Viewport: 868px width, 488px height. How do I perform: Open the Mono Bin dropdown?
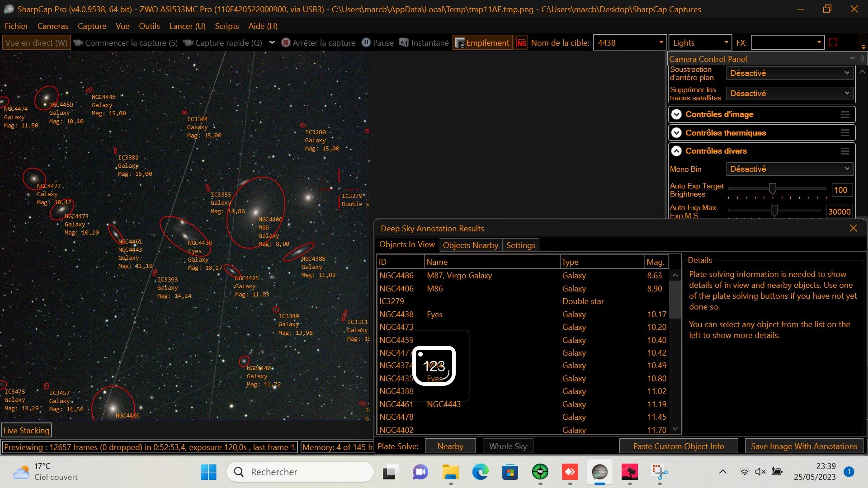pyautogui.click(x=789, y=169)
